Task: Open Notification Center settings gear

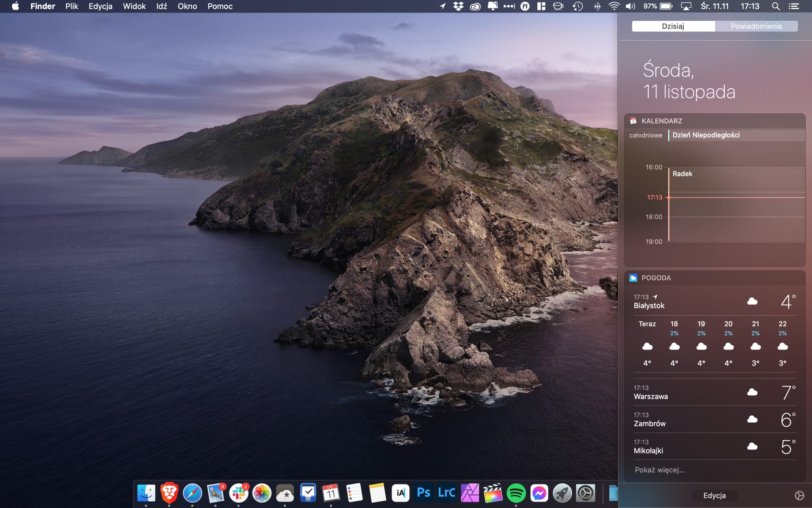Action: [x=799, y=495]
